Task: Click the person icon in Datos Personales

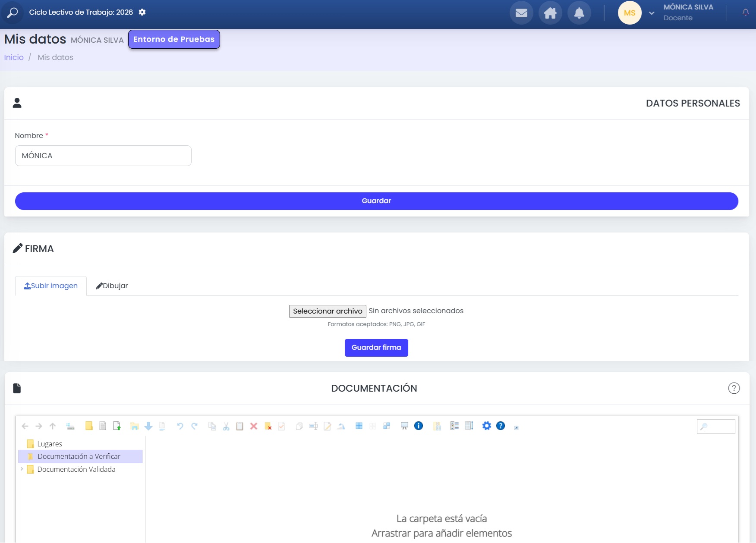Action: tap(17, 103)
